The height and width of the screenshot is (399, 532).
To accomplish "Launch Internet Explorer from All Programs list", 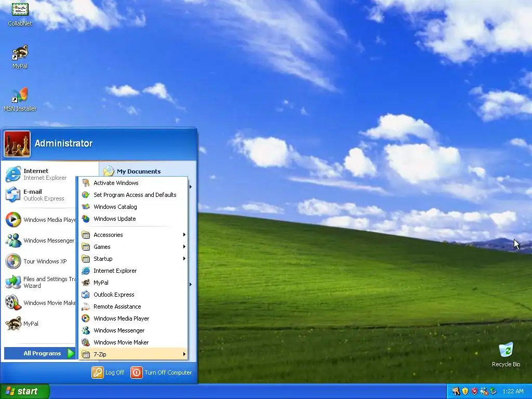I will (x=134, y=271).
